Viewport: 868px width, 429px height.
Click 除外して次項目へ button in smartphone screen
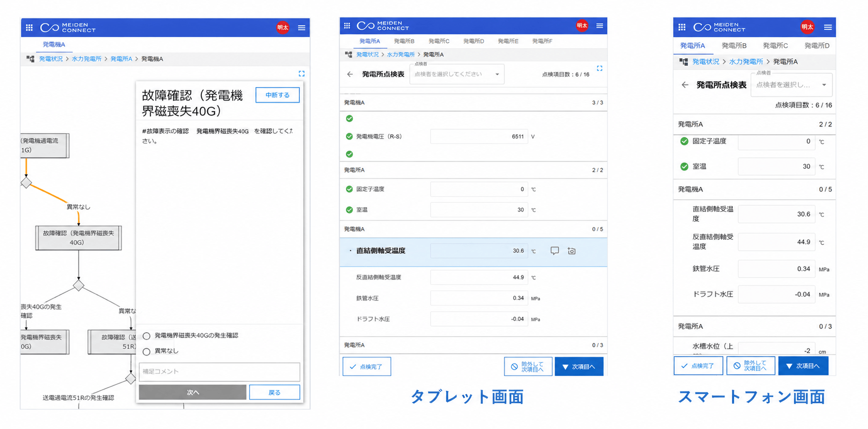(750, 366)
